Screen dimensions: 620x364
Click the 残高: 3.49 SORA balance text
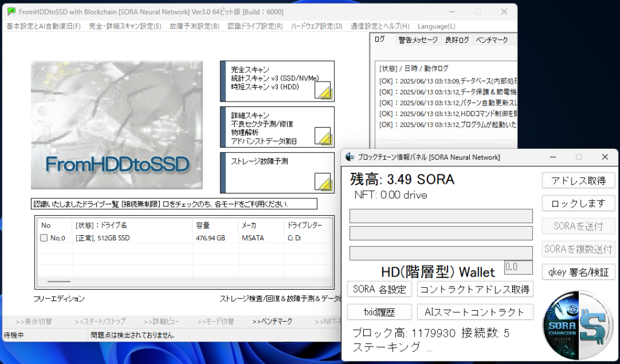click(402, 179)
